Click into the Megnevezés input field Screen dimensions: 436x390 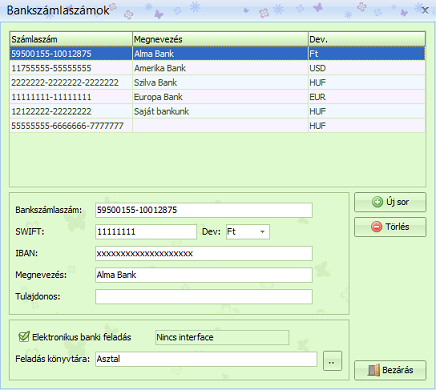tap(204, 275)
